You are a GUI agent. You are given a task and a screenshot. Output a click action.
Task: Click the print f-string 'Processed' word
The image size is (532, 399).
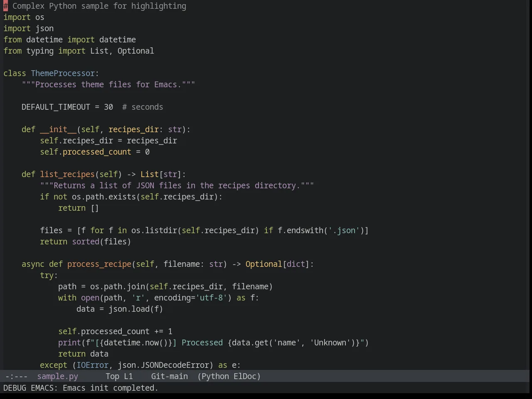pos(202,342)
